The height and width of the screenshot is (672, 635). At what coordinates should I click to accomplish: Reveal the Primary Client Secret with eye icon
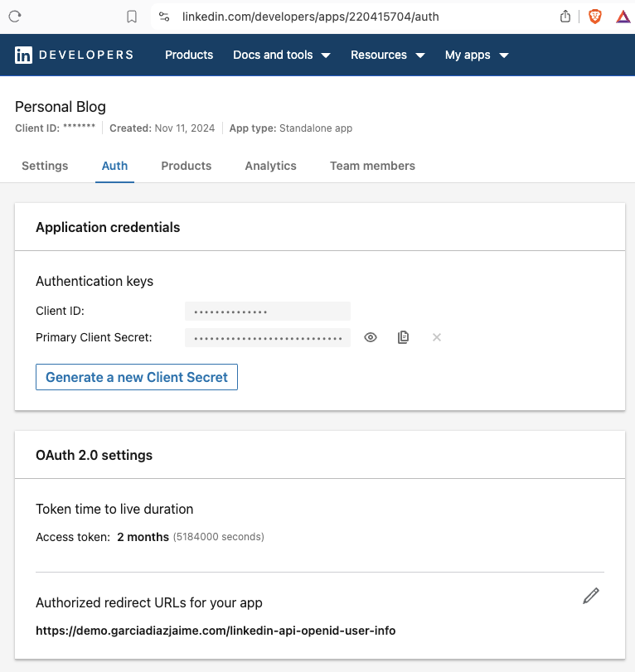(x=370, y=337)
